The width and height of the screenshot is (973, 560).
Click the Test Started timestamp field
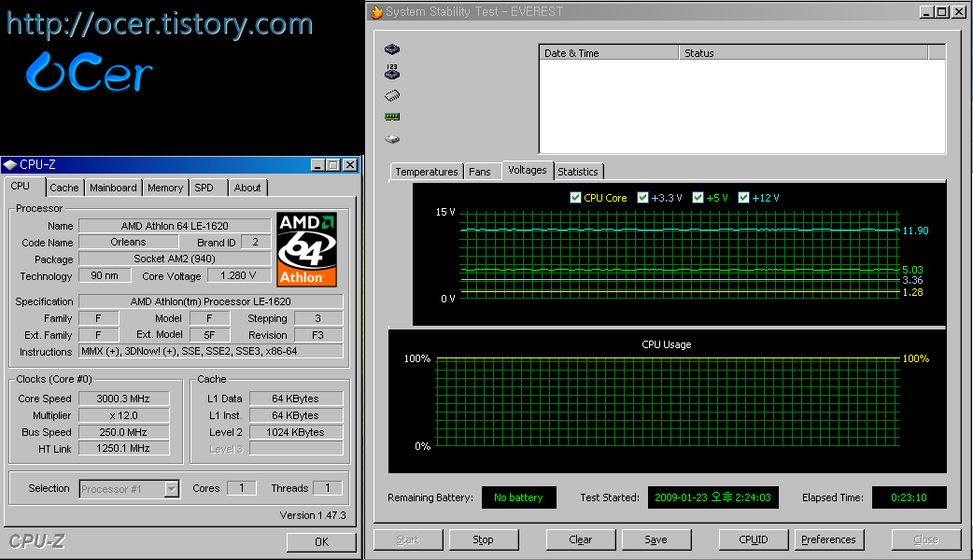pos(713,497)
